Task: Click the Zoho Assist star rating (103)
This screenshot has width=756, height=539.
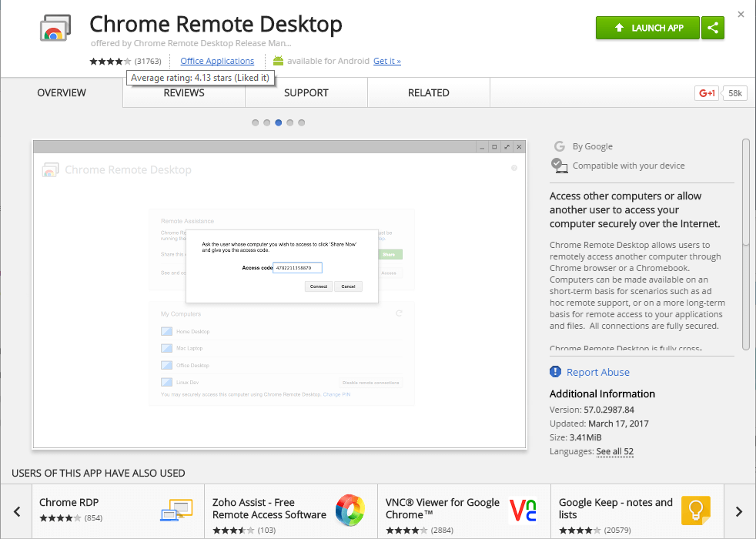Action: [x=233, y=531]
